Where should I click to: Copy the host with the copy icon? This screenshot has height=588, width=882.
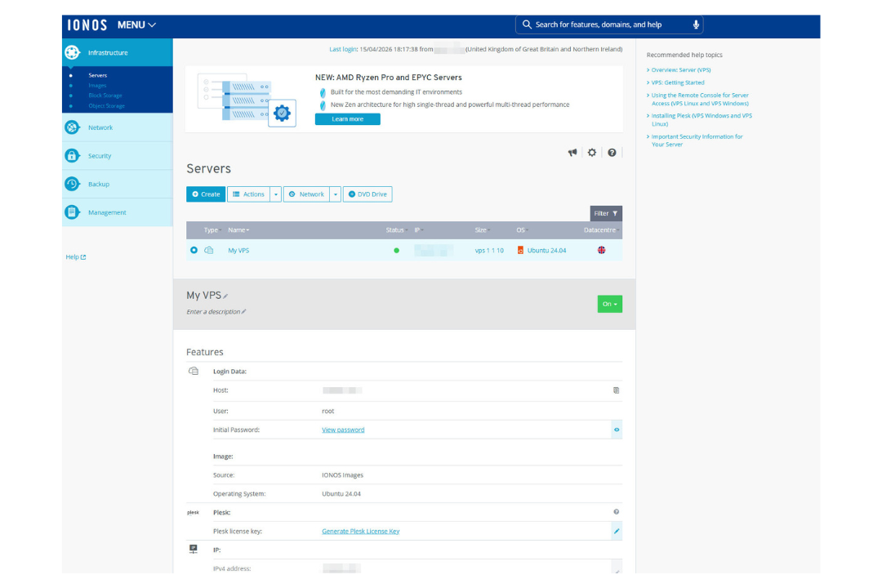coord(616,390)
